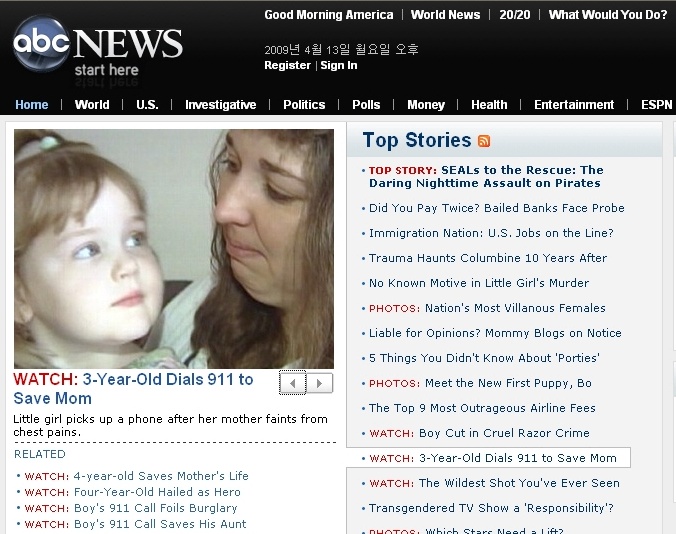Open the Money section
676x534 pixels.
[426, 105]
